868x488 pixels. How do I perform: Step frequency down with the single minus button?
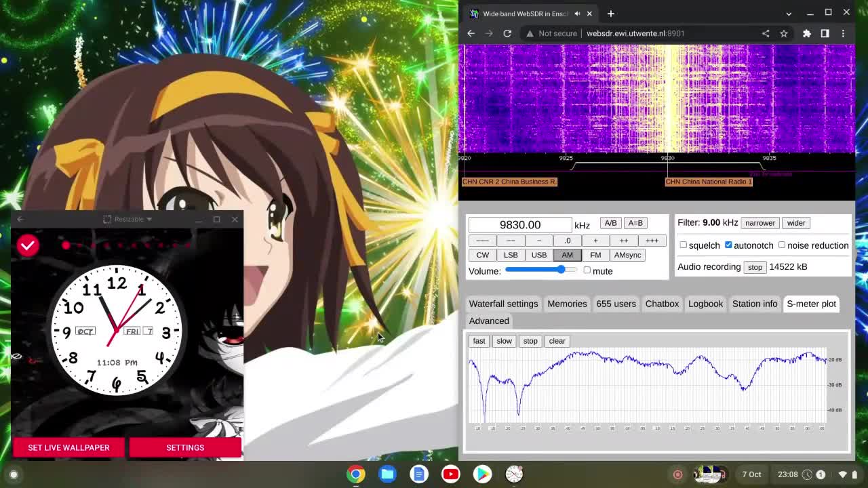[x=539, y=241]
